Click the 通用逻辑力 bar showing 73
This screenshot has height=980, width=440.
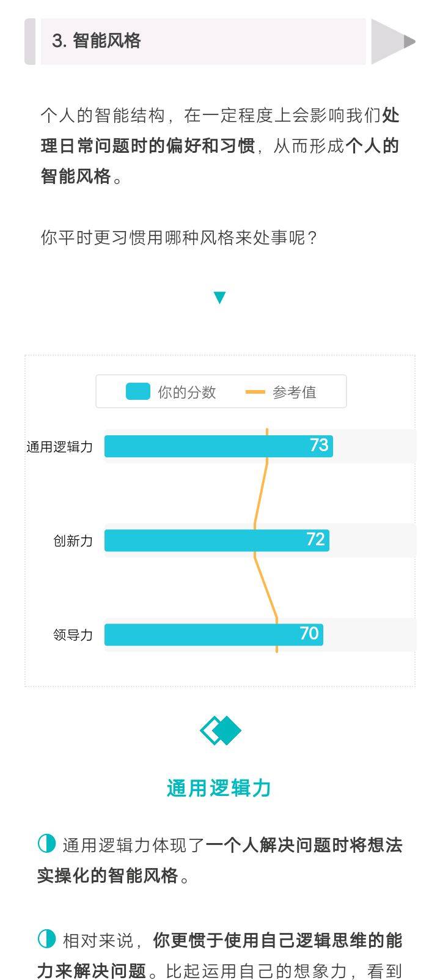[218, 446]
